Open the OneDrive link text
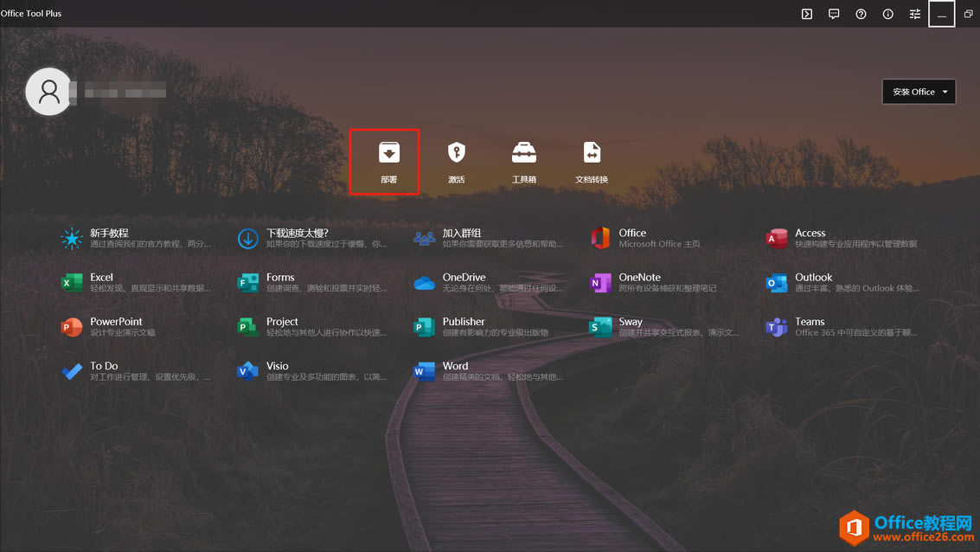Image resolution: width=980 pixels, height=552 pixels. (464, 277)
